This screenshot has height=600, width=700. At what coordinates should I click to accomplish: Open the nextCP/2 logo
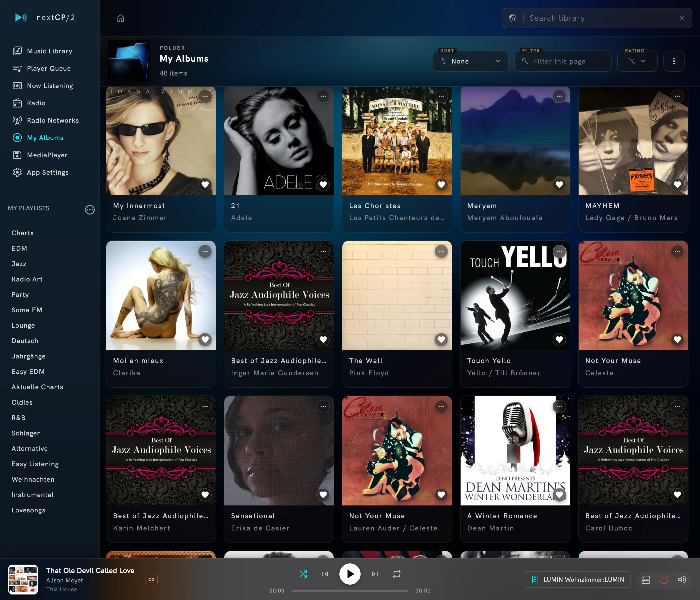[x=45, y=18]
